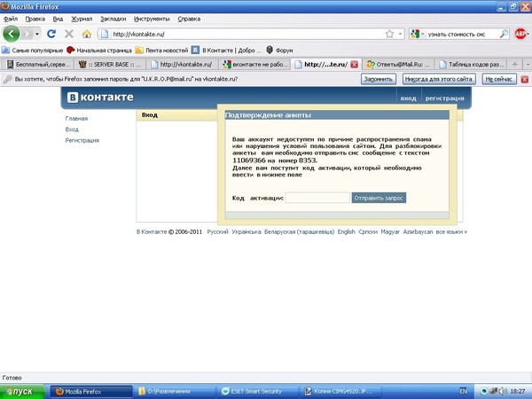532x399 pixels.
Task: Select 'Русский' language link
Action: (217, 231)
